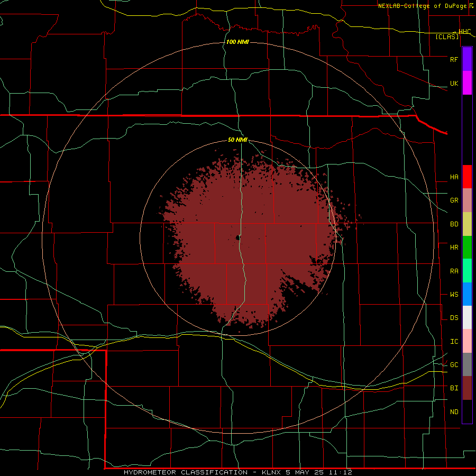Click 'HYDROMETEOR CLASSIFICATION' caption text
Viewport: 476px width, 476px height.
tap(186, 472)
